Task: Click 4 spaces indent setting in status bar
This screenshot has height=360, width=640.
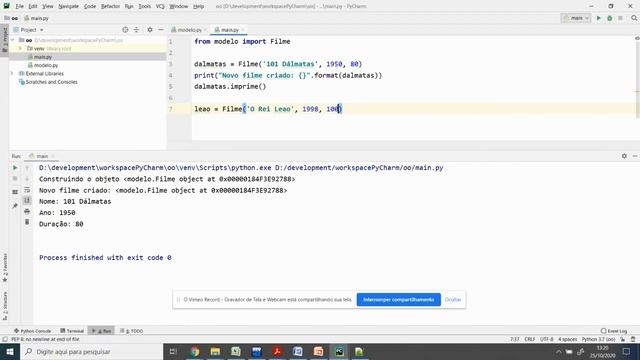Action: pyautogui.click(x=567, y=339)
